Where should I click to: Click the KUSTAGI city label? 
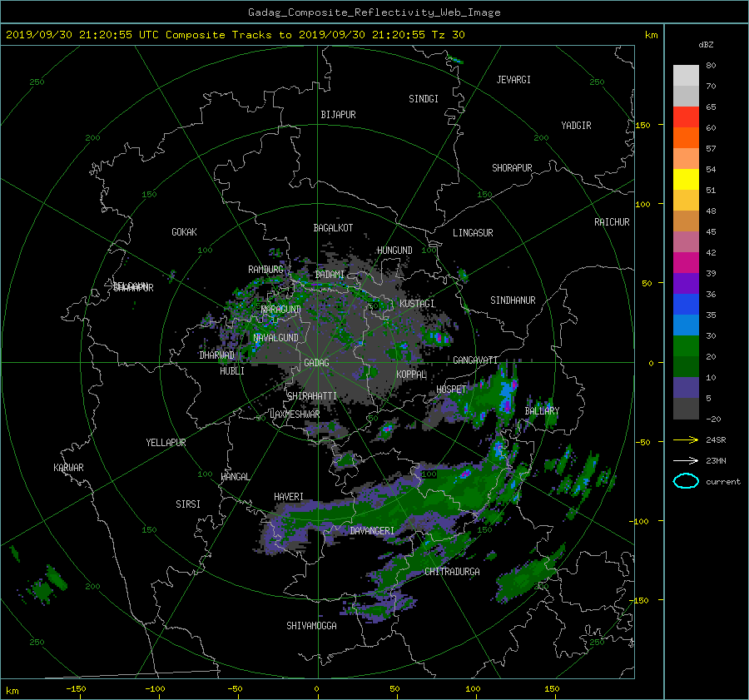[417, 304]
